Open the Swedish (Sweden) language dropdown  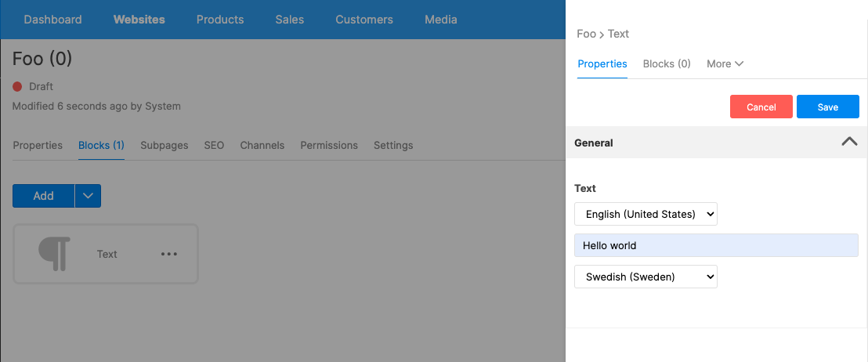(x=646, y=277)
